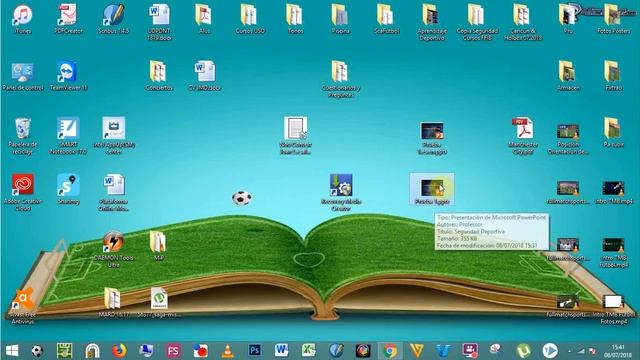Open Photoshop from the taskbar
640x360 pixels.
tap(254, 351)
